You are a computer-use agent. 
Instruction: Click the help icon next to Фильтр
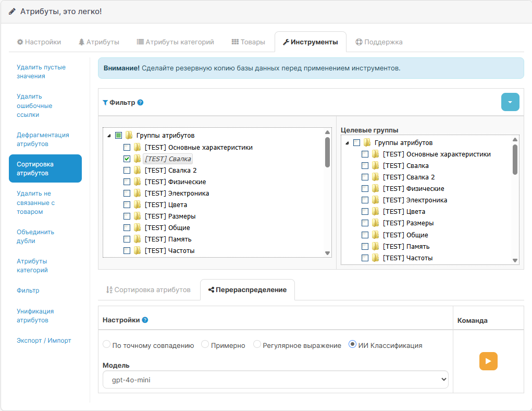140,103
